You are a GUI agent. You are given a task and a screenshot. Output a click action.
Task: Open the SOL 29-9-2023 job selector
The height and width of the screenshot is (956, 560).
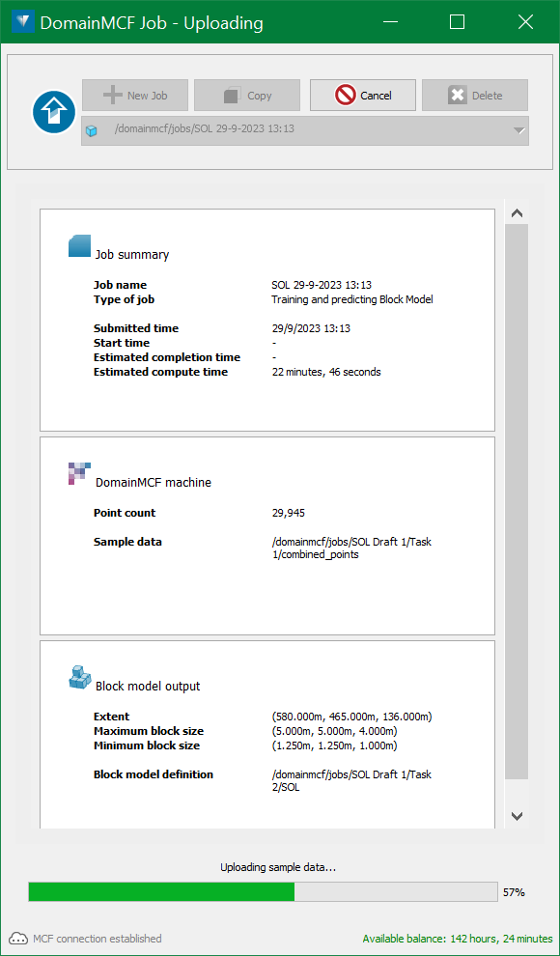coord(305,130)
